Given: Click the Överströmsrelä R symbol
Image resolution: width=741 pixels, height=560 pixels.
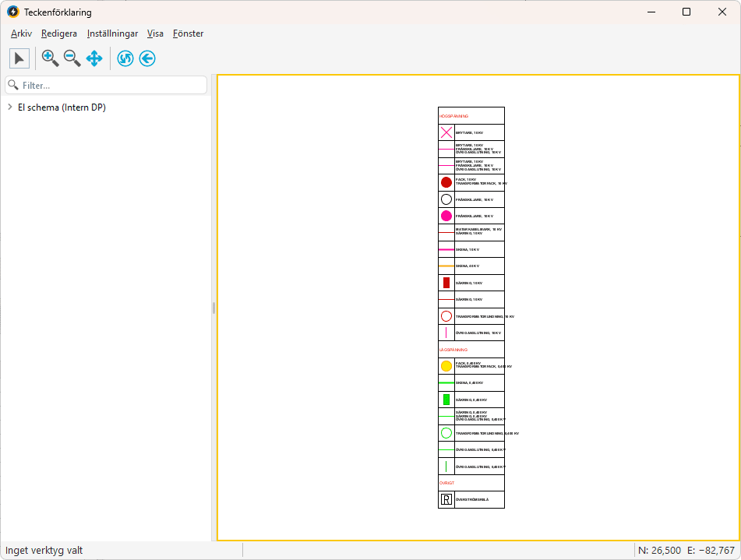Looking at the screenshot, I should tap(446, 500).
